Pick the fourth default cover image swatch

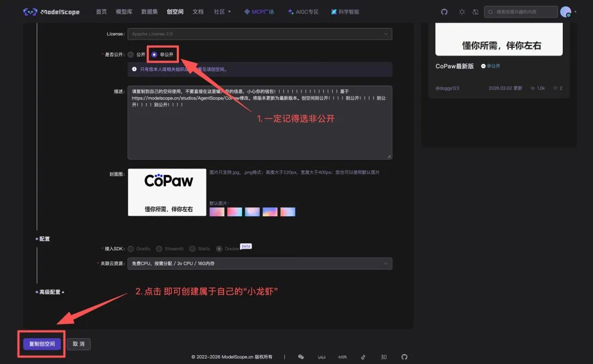coord(270,212)
